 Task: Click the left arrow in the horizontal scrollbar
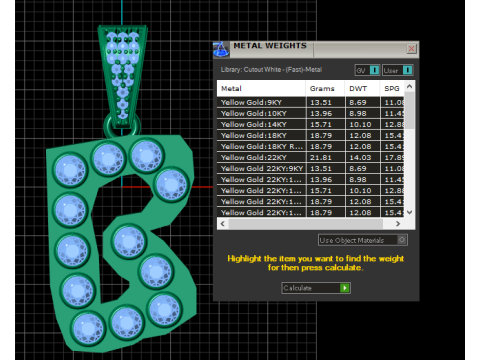coord(223,224)
